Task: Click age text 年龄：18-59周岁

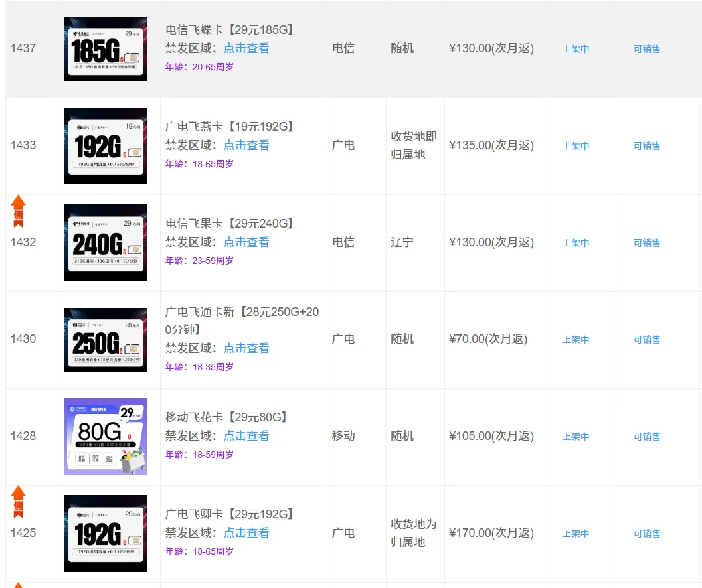Action: 200,455
